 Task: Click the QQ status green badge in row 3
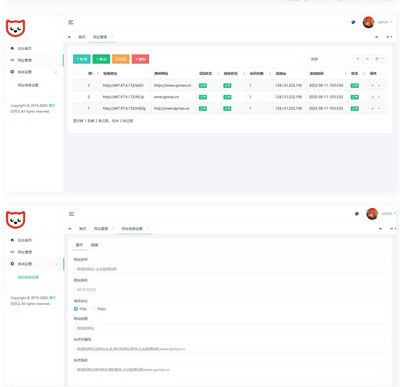(x=203, y=86)
